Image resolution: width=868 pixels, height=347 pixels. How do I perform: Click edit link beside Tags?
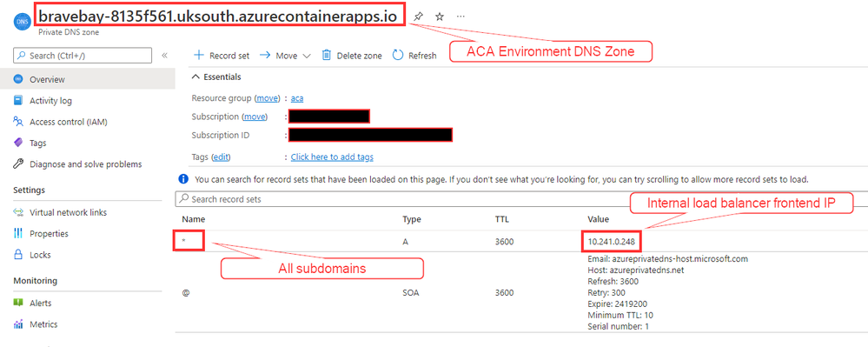(x=221, y=157)
